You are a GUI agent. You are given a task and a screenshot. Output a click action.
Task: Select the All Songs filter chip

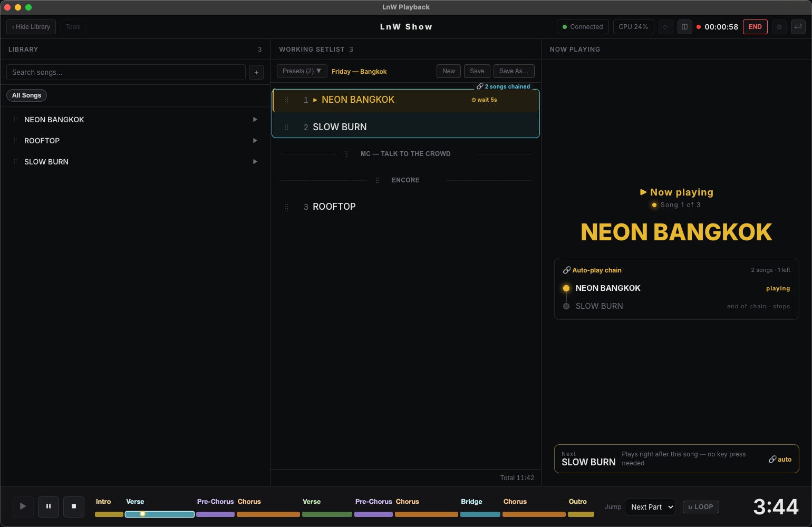(26, 95)
